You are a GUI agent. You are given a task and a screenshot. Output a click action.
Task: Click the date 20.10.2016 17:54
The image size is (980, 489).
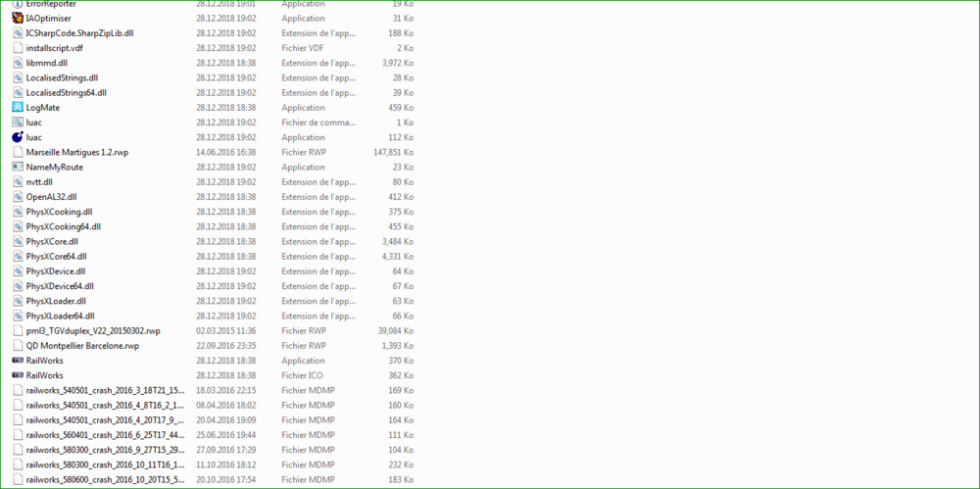click(x=225, y=479)
